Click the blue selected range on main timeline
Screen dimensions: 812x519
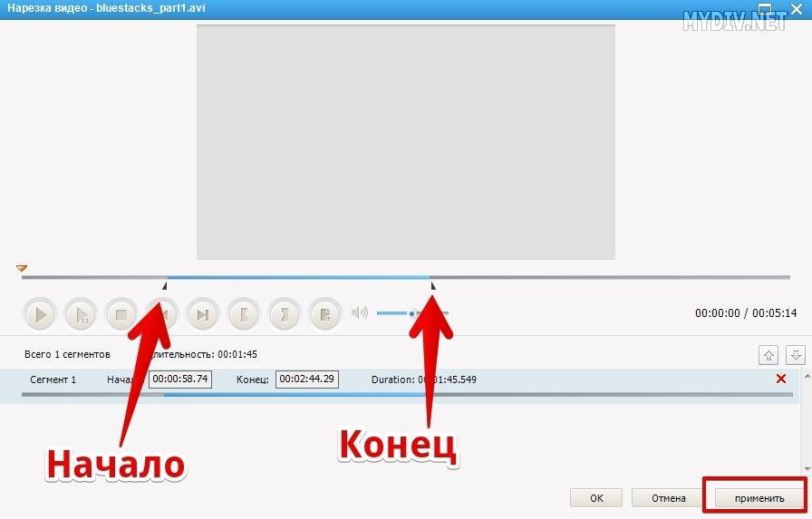coord(298,277)
